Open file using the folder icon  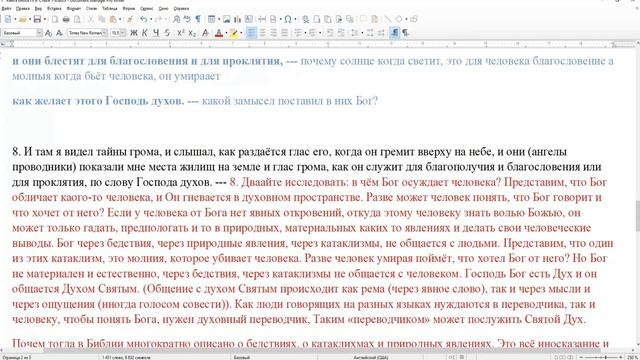[22, 19]
